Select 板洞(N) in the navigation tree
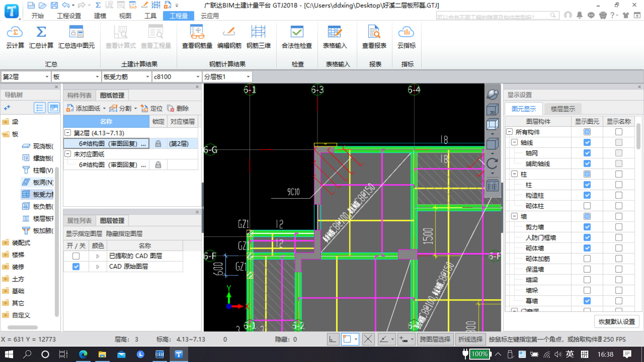The image size is (644, 362). click(38, 182)
